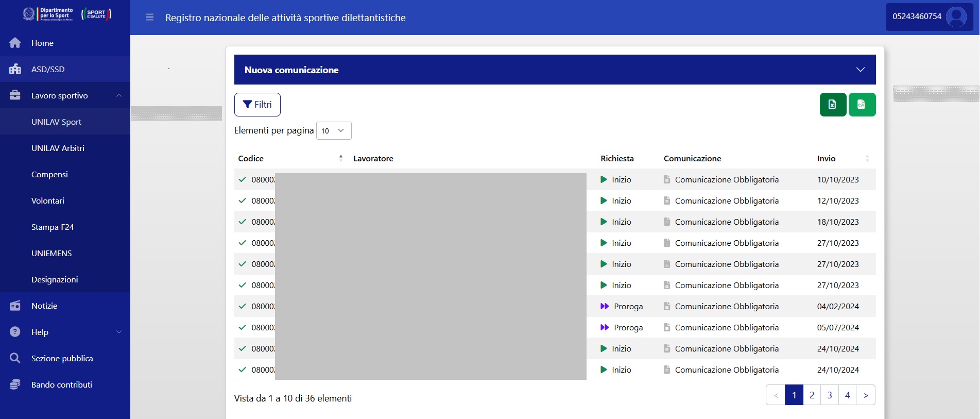Open the user profile avatar
Screen dimensions: 980x419
point(956,17)
